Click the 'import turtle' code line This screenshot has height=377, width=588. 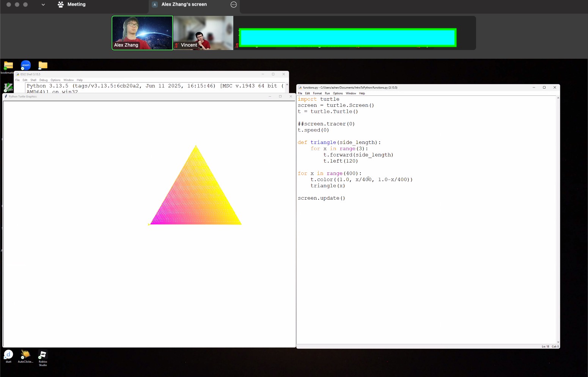click(319, 99)
